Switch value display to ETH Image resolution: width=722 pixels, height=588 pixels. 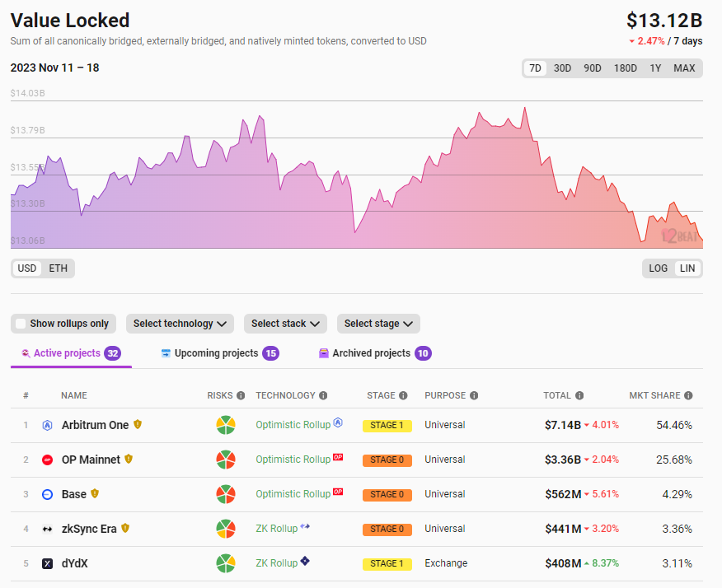[59, 268]
